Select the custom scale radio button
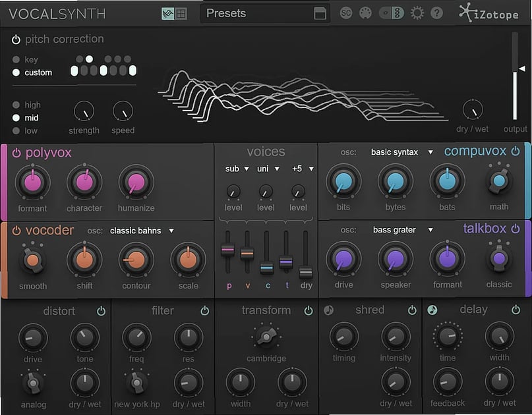Image resolution: width=532 pixels, height=415 pixels. click(x=15, y=72)
